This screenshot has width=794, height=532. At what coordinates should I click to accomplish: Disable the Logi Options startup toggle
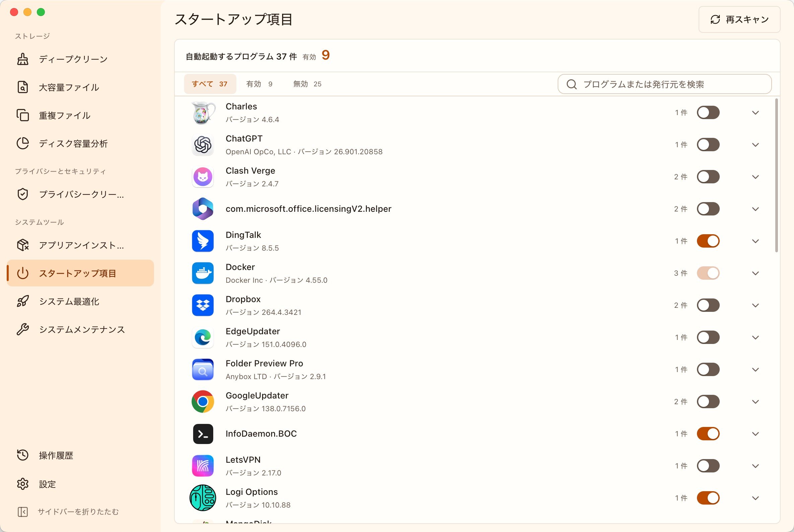pos(708,498)
